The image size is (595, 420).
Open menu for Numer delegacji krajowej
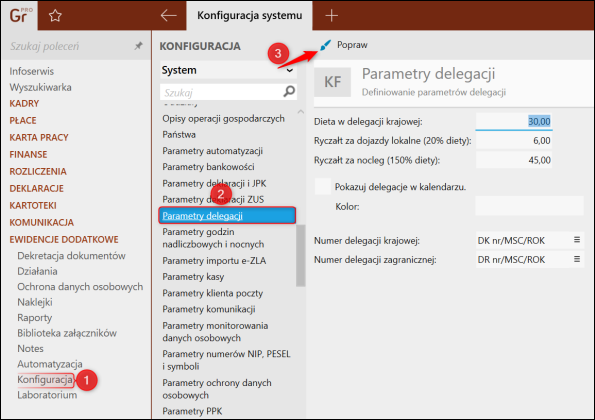pyautogui.click(x=577, y=240)
